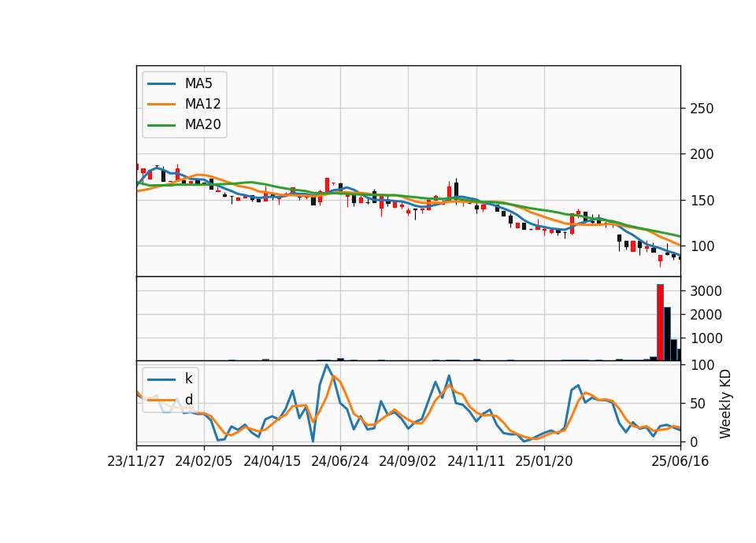Click the 23/11/27 date axis label
Screen dimensions: 756x543
click(x=136, y=461)
